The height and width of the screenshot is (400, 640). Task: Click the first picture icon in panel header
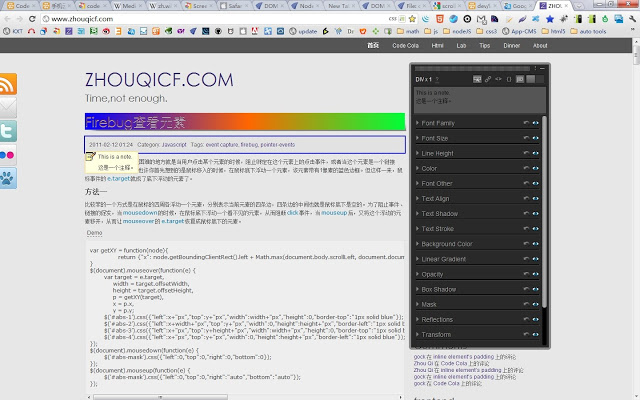477,79
